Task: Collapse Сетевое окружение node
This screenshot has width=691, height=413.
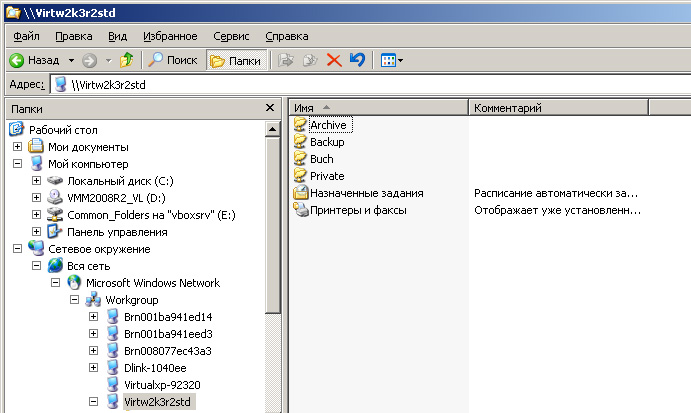Action: (x=17, y=249)
